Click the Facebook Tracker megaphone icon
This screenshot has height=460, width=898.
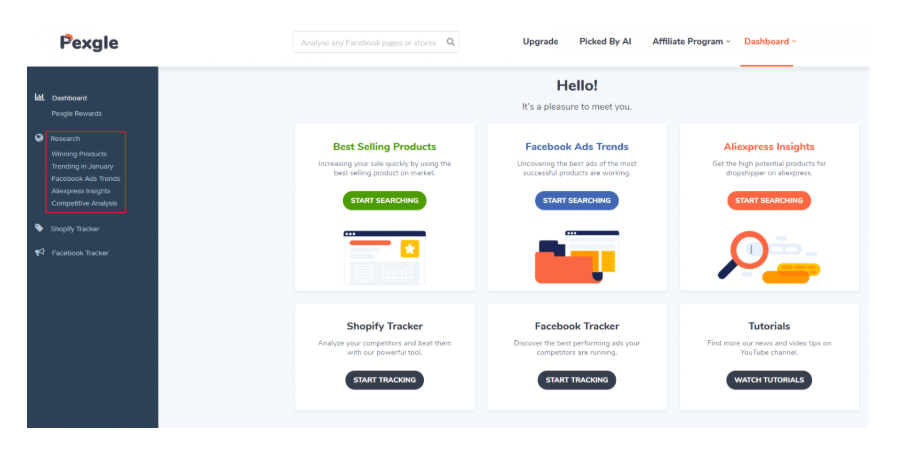39,252
